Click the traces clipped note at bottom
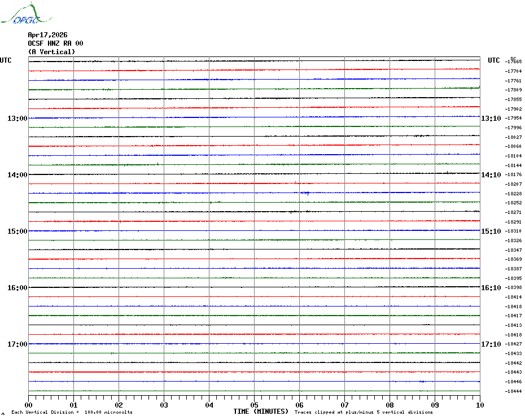 point(364,412)
